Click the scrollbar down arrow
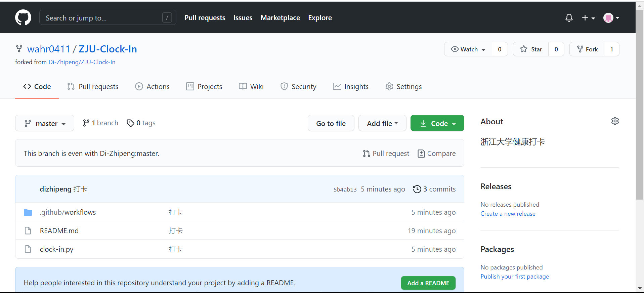644x293 pixels. click(640, 288)
